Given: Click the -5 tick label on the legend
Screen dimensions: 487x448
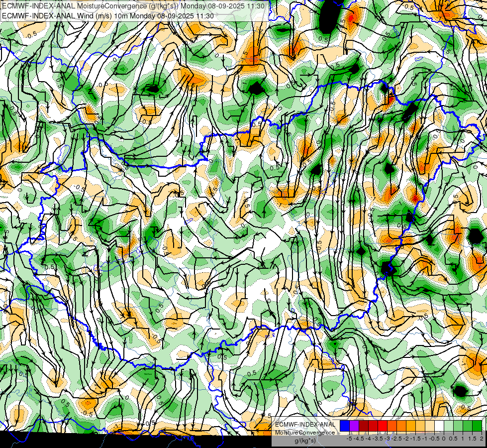Looking at the screenshot, I should 349,439.
